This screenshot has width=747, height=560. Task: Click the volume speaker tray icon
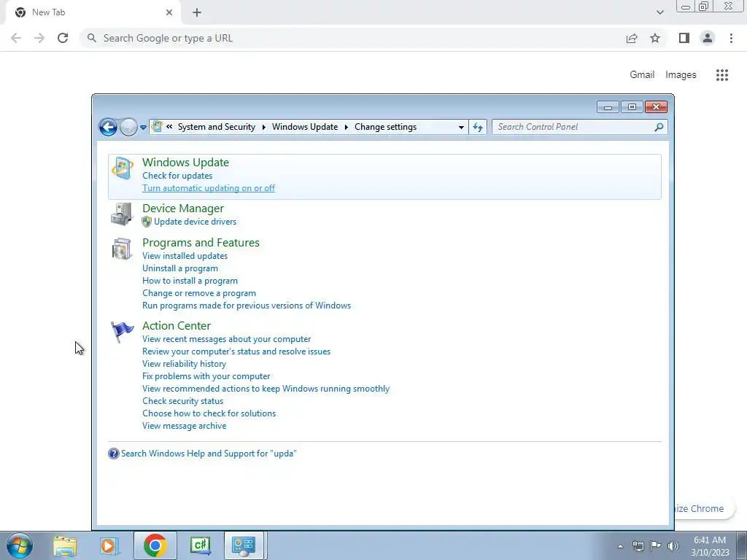click(x=673, y=546)
